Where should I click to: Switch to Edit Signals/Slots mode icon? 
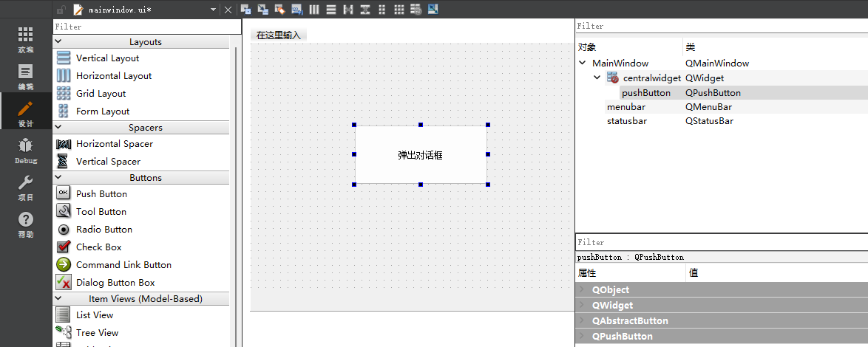263,10
